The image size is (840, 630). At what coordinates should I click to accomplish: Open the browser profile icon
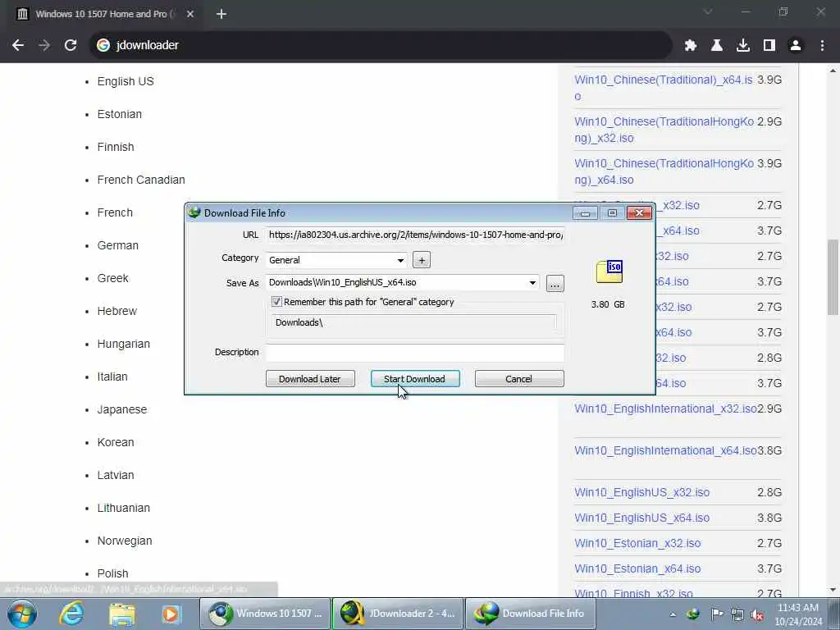point(796,46)
